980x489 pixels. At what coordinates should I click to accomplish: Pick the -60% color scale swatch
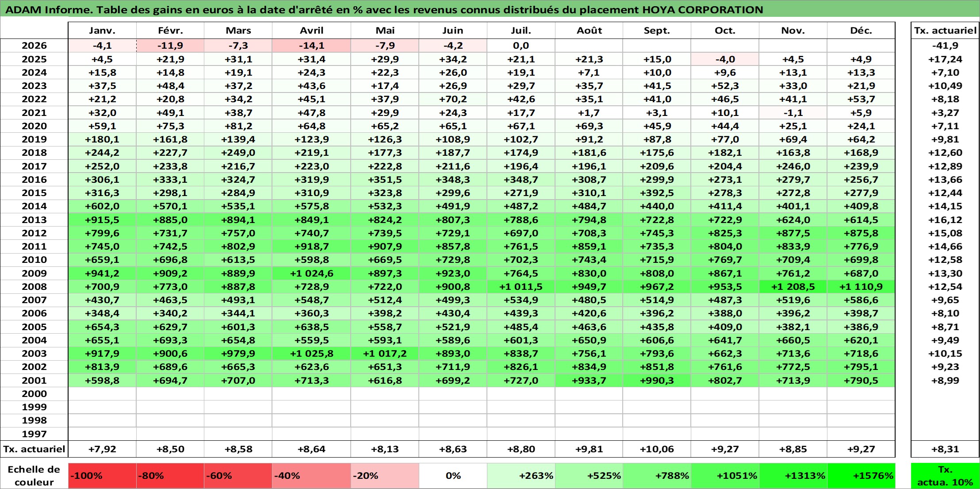click(238, 476)
